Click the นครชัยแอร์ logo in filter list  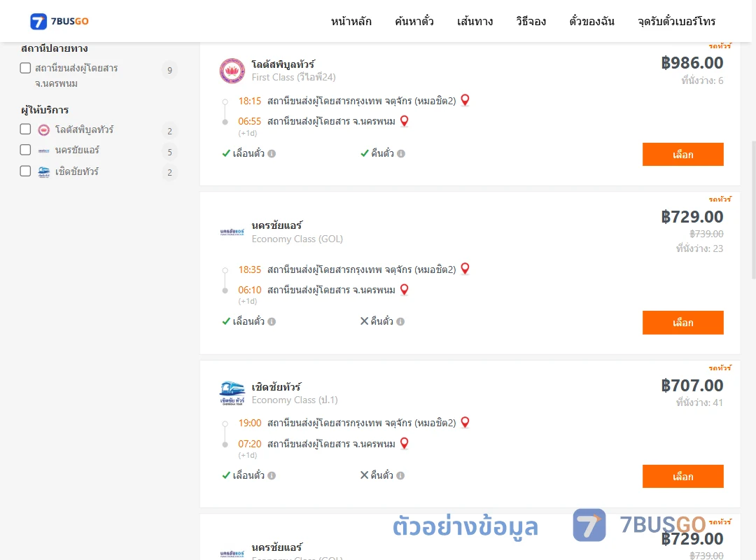pos(44,150)
